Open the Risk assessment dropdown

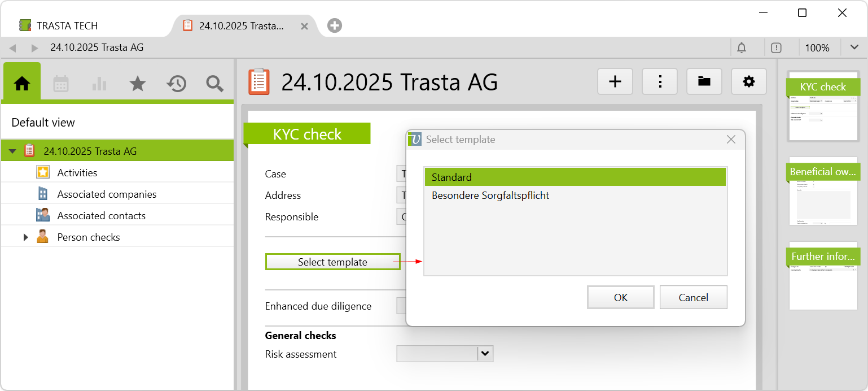[x=485, y=354]
